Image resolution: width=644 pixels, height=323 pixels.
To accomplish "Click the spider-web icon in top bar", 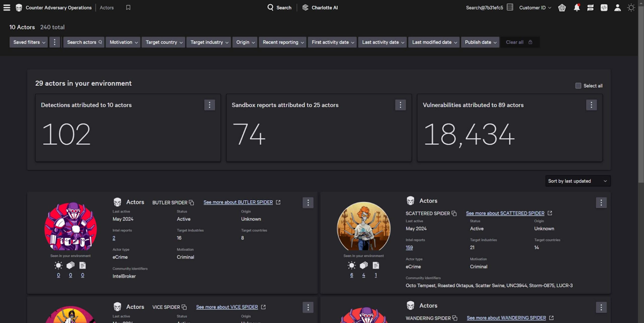I will click(x=562, y=8).
